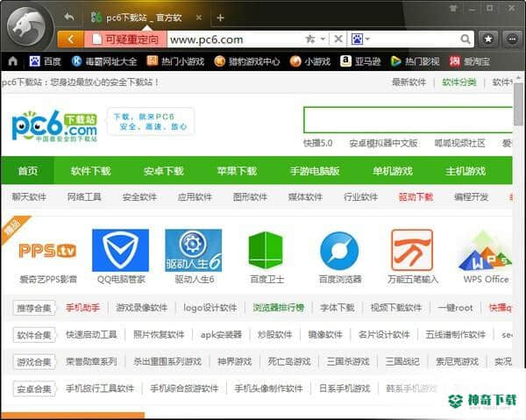Open the 安全软件 subcategory
Image resolution: width=526 pixels, height=420 pixels.
139,197
